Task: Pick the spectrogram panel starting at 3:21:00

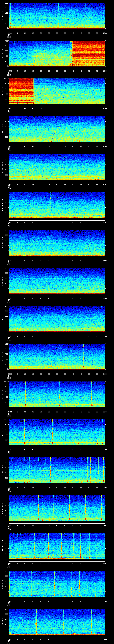Action: tap(57, 281)
